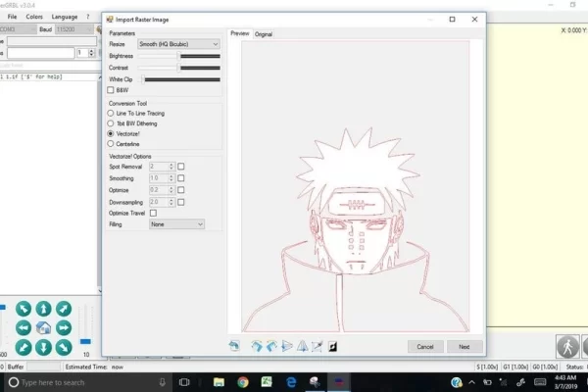
Task: Click the taskbar clock showing 4:43 AM
Action: coord(565,382)
